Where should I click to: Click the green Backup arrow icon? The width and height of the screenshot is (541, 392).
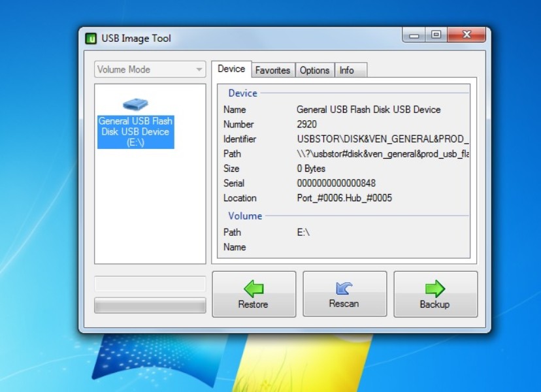coord(434,288)
